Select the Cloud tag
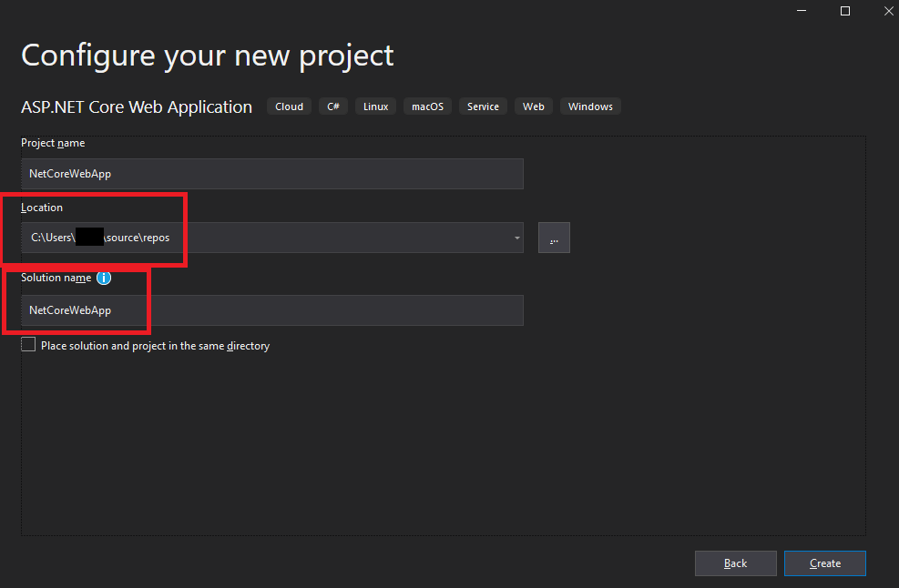Viewport: 899px width, 588px height. click(x=289, y=106)
